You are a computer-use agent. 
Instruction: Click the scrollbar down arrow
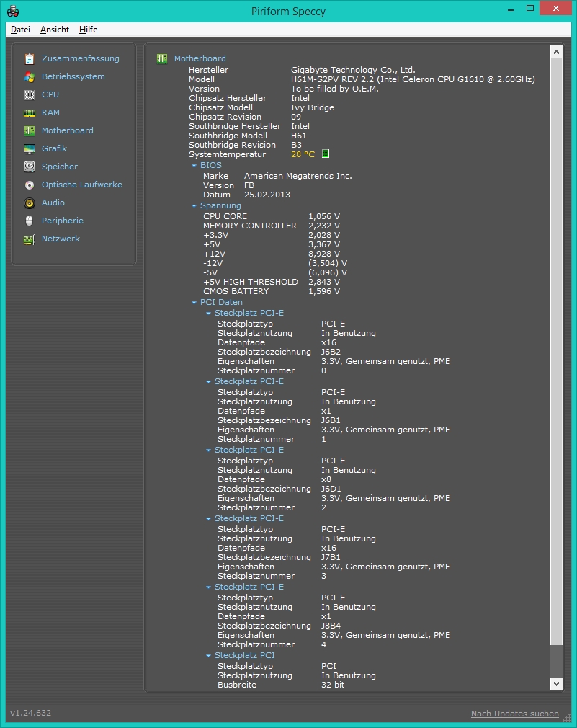556,683
